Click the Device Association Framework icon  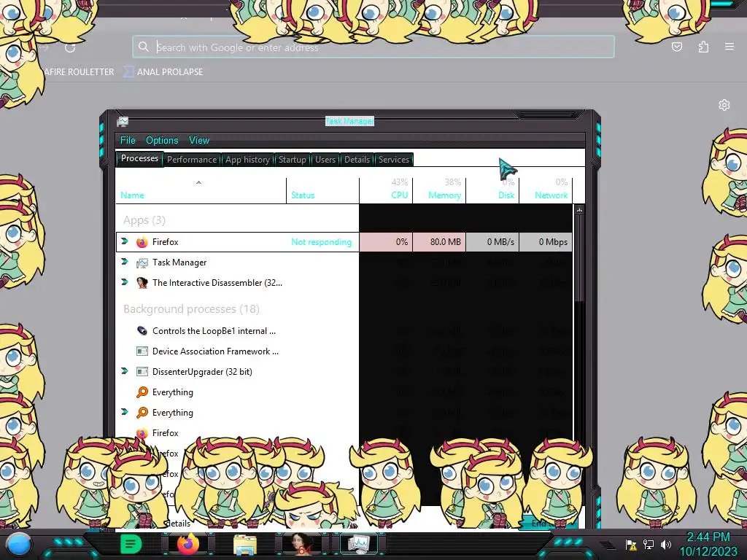[142, 351]
